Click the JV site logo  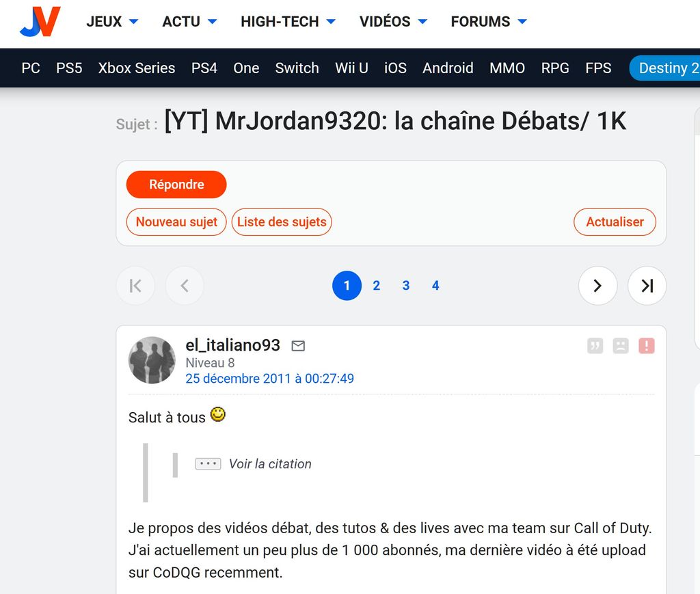40,21
